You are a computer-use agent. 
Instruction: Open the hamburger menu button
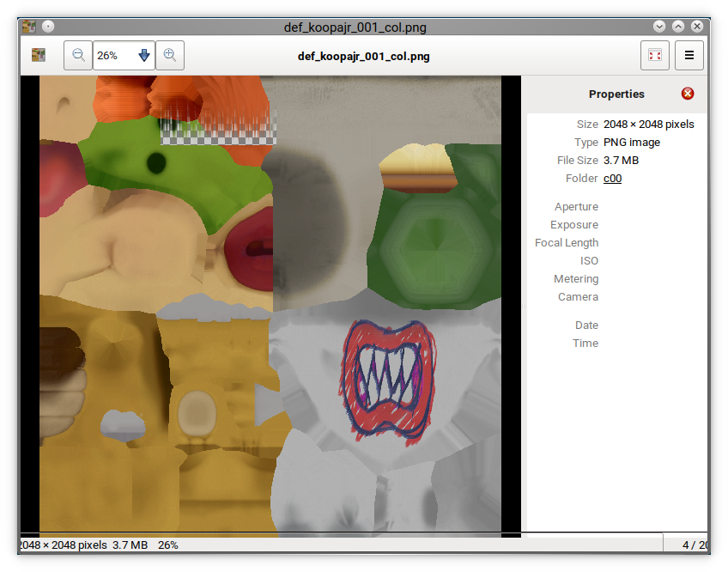[x=689, y=55]
